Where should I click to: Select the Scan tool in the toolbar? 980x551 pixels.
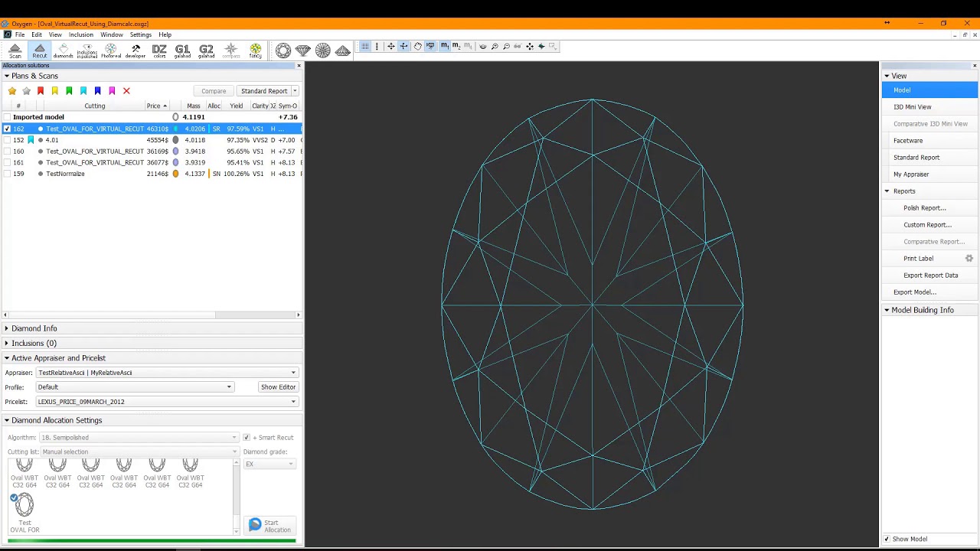pyautogui.click(x=15, y=51)
